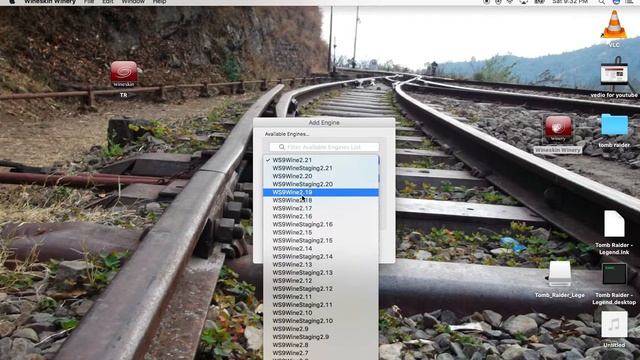This screenshot has width=640, height=360.
Task: Select WS9WineStaging2.12 engine entry
Action: pos(321,289)
